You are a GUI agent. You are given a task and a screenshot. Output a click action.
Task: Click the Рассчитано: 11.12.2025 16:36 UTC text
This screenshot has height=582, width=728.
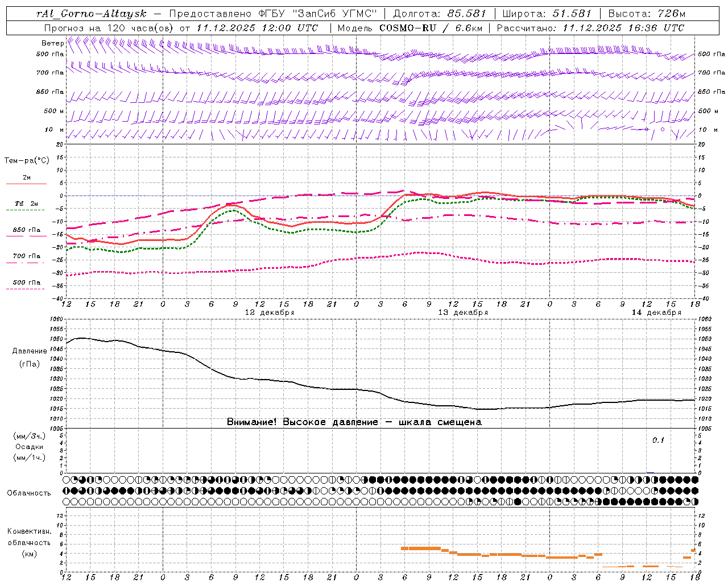[590, 28]
